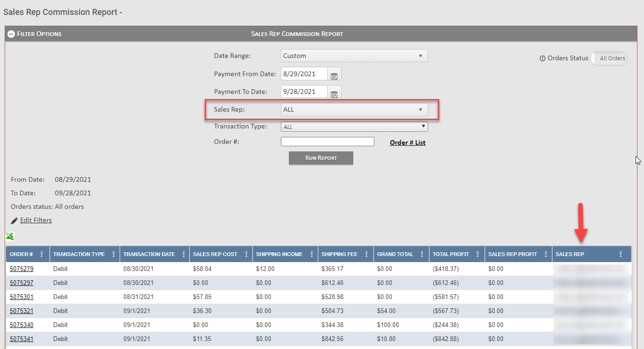Toggle the All Orders status switch
Image resolution: width=644 pixels, height=349 pixels.
[609, 58]
